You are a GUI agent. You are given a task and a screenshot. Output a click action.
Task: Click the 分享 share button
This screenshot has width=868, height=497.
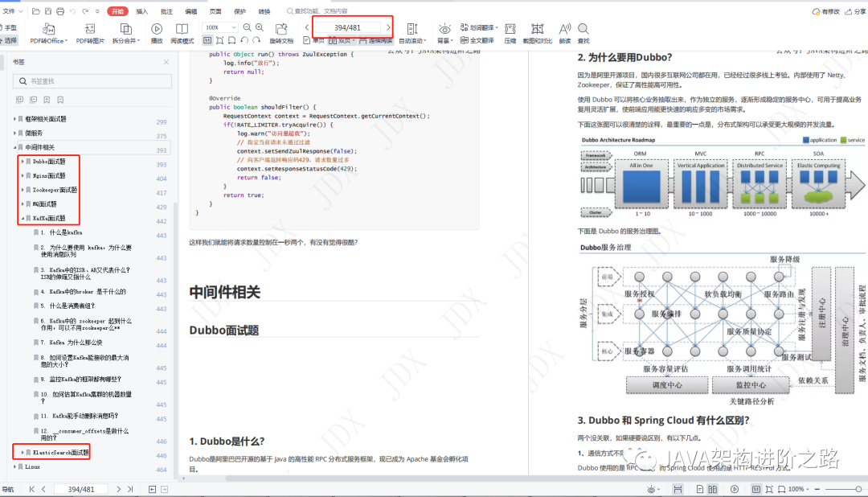point(855,11)
